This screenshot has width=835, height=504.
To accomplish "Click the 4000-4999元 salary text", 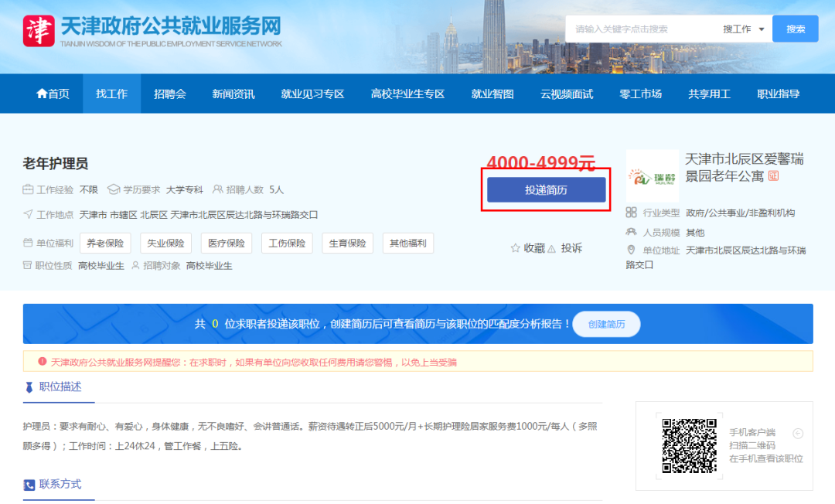I will 541,162.
